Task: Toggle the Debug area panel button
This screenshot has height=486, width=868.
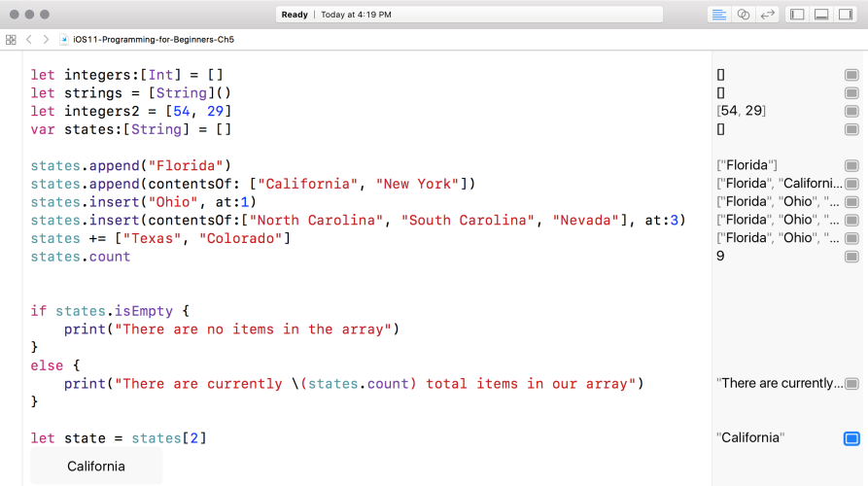Action: (821, 15)
